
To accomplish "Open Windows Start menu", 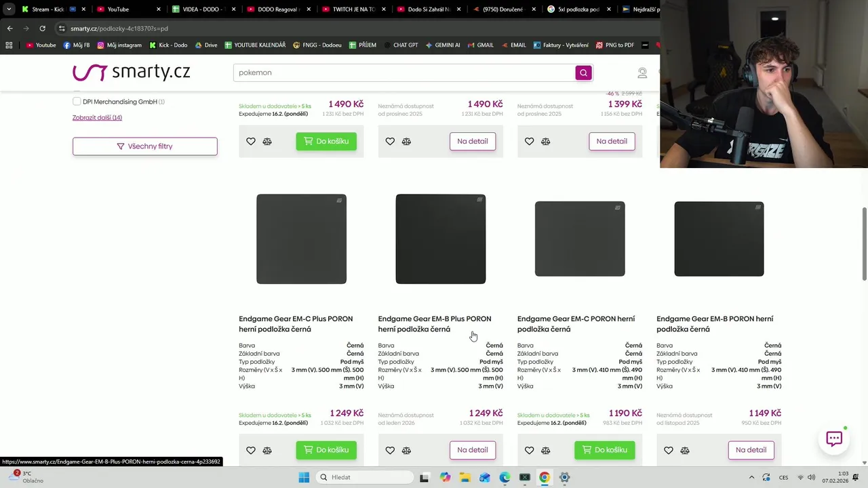I will 304,477.
